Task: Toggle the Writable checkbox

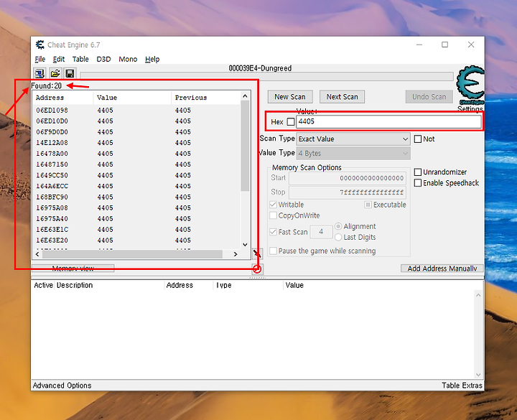Action: (x=273, y=205)
